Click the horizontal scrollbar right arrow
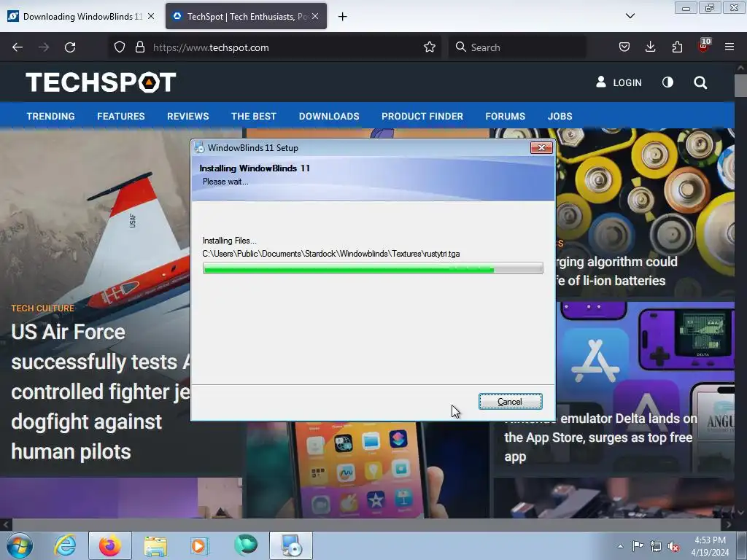747x560 pixels. [729, 525]
